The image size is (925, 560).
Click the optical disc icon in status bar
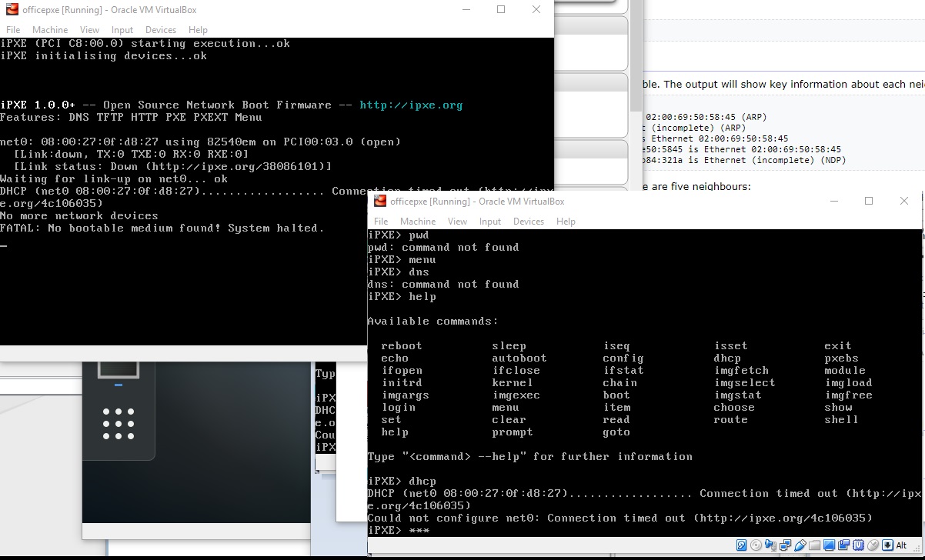tap(756, 545)
